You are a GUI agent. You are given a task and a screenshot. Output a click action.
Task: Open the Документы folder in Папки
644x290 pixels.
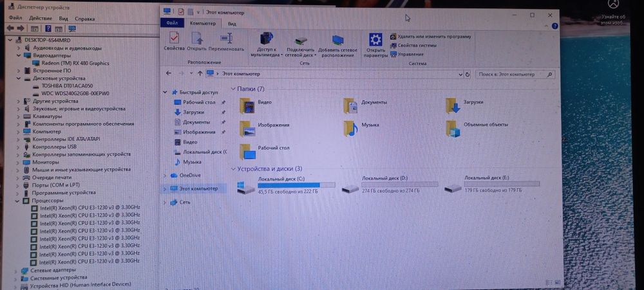(365, 105)
